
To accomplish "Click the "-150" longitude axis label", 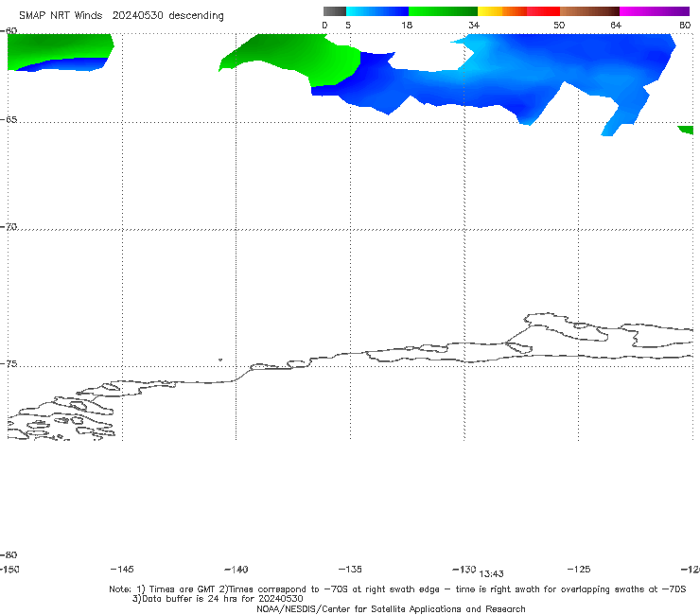I will coord(9,570).
